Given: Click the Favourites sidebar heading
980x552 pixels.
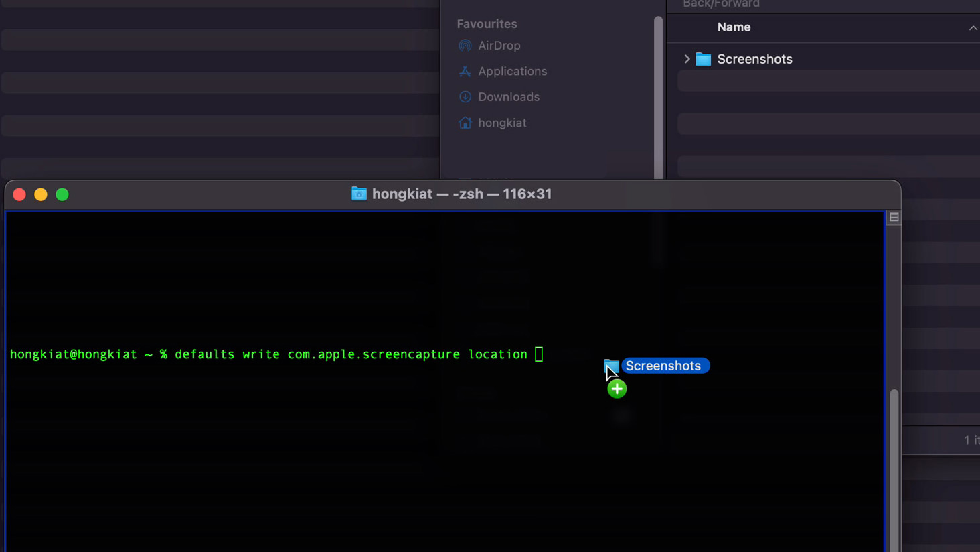Looking at the screenshot, I should pyautogui.click(x=487, y=24).
